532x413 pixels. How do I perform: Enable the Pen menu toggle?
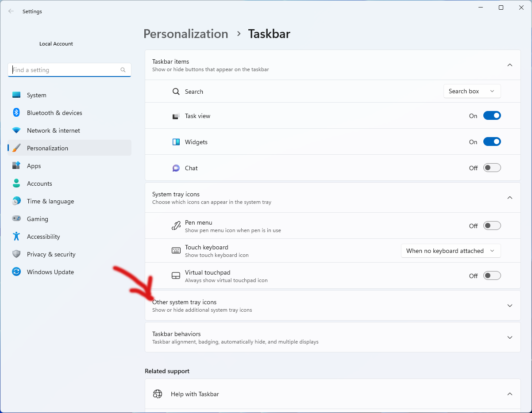click(492, 226)
